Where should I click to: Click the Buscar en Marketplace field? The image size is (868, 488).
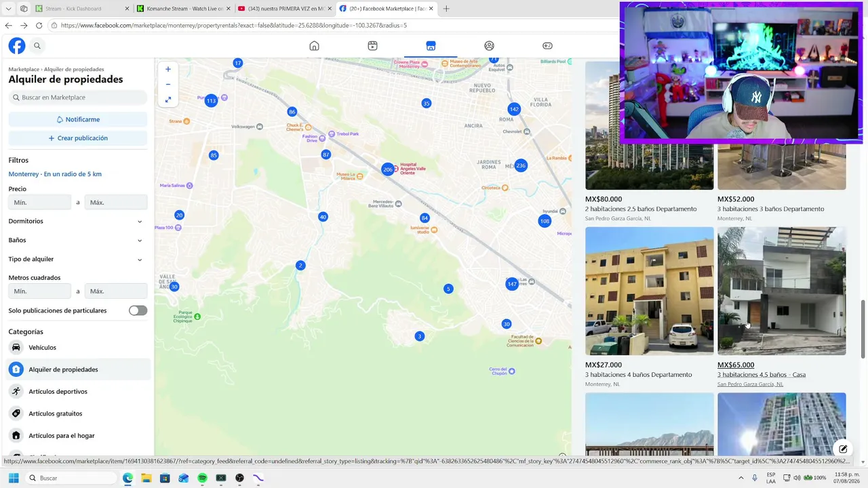coord(78,98)
